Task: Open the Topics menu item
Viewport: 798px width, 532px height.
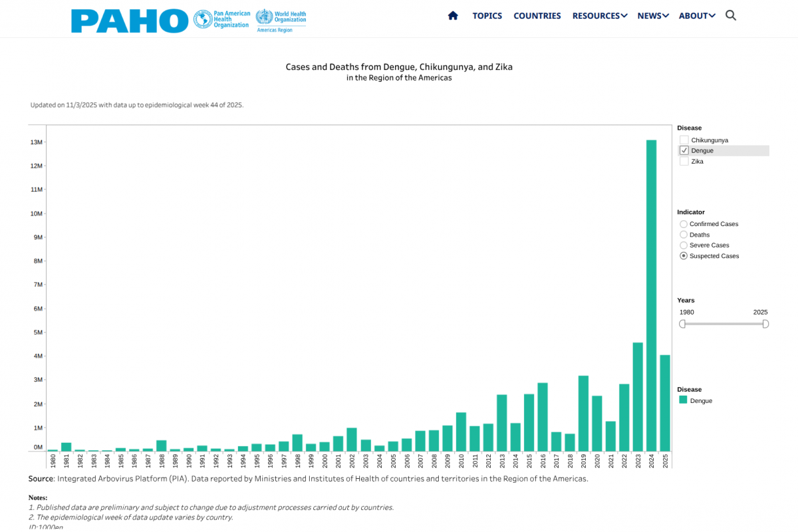Action: coord(487,16)
